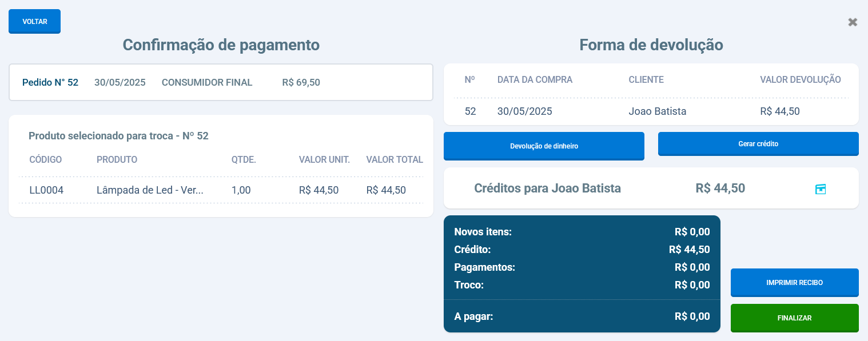The image size is (868, 341).
Task: Click the DATA DA COMPRA column header
Action: [x=535, y=79]
